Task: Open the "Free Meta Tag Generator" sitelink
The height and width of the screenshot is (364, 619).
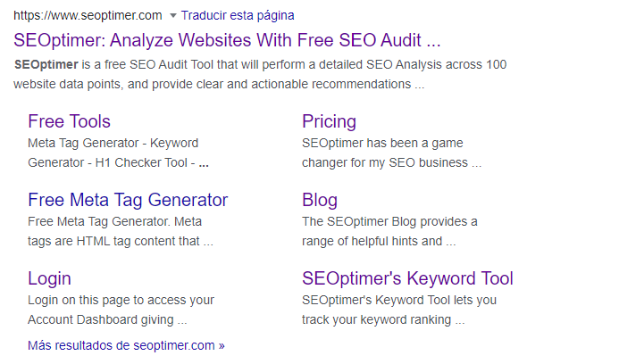Action: click(128, 200)
